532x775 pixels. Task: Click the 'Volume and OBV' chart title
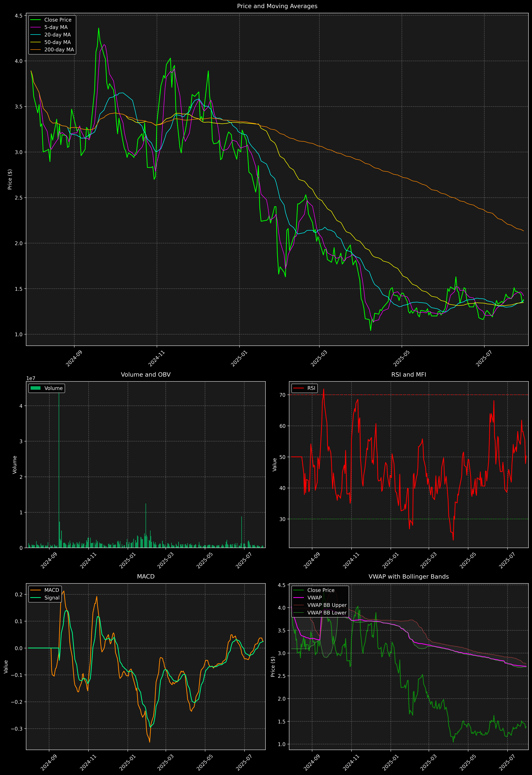(x=146, y=374)
